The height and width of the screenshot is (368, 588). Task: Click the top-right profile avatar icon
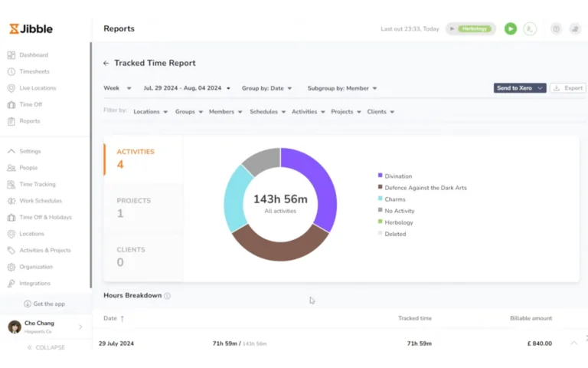click(575, 29)
